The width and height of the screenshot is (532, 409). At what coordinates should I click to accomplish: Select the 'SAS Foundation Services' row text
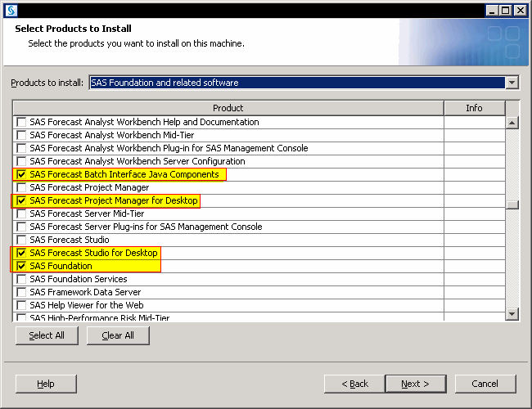tap(79, 279)
